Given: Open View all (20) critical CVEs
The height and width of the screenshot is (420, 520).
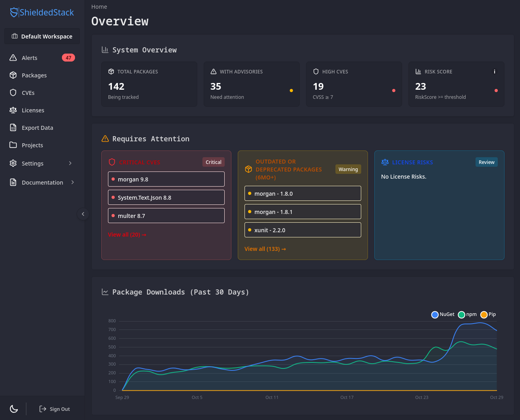Looking at the screenshot, I should (x=127, y=235).
